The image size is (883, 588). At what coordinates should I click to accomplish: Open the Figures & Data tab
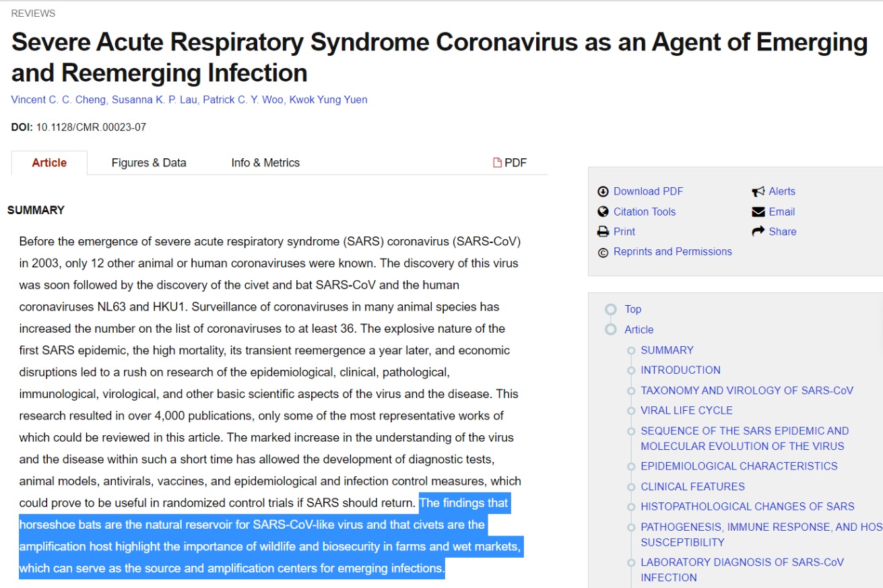click(x=149, y=162)
